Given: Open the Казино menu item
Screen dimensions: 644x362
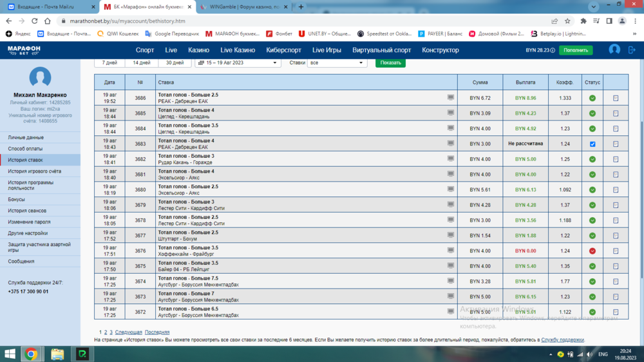Looking at the screenshot, I should (198, 50).
